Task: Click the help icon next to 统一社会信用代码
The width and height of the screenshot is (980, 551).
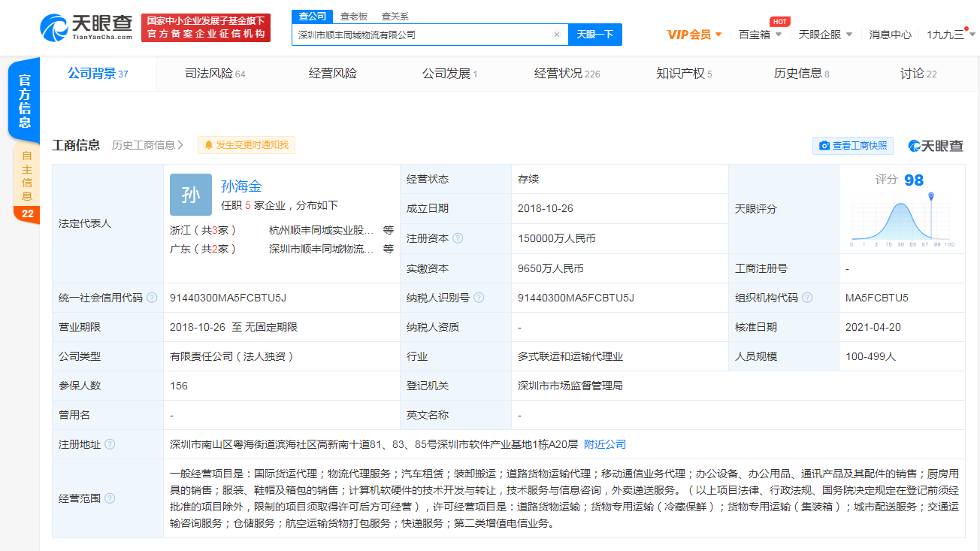Action: (x=152, y=298)
